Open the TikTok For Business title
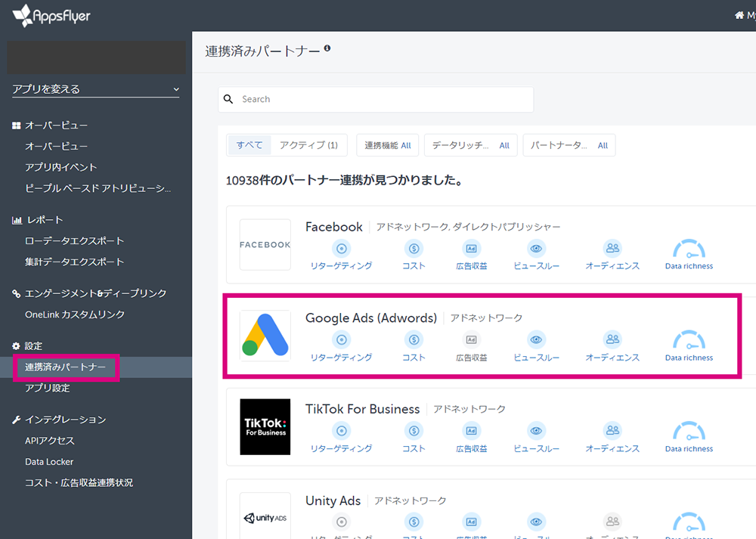Viewport: 756px width, 539px height. click(363, 409)
